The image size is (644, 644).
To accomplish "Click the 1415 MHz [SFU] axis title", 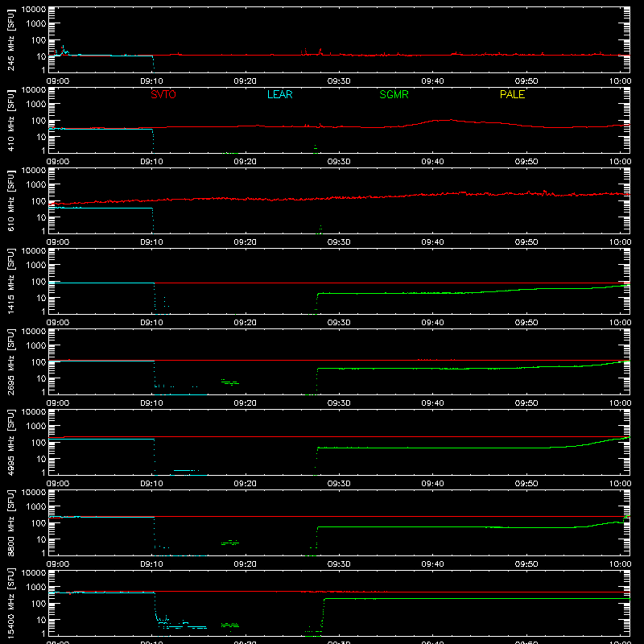I will (x=11, y=281).
